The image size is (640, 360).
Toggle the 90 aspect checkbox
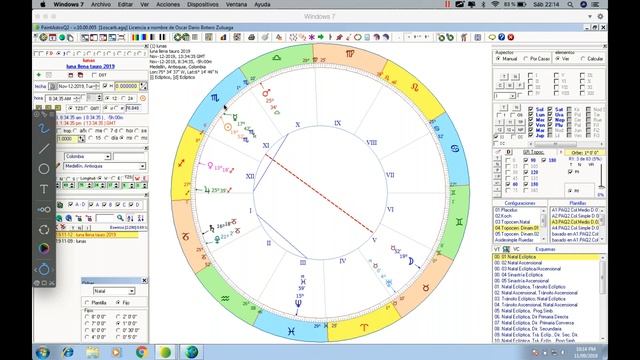tap(526, 160)
